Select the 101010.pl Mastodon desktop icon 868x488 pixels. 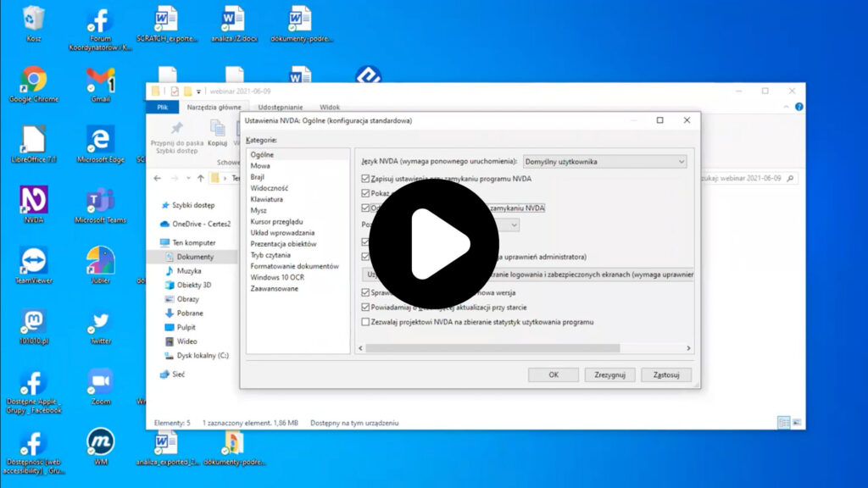pos(34,326)
